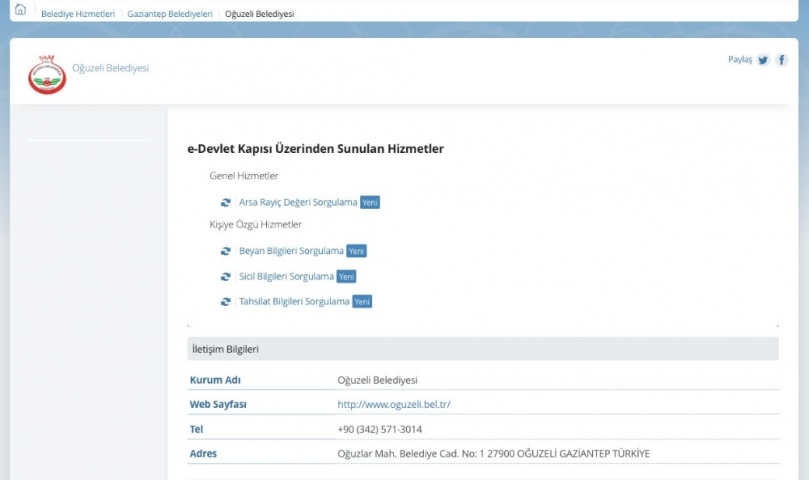Click the phone number +90 (342) 571-3014
The image size is (809, 480).
[380, 429]
